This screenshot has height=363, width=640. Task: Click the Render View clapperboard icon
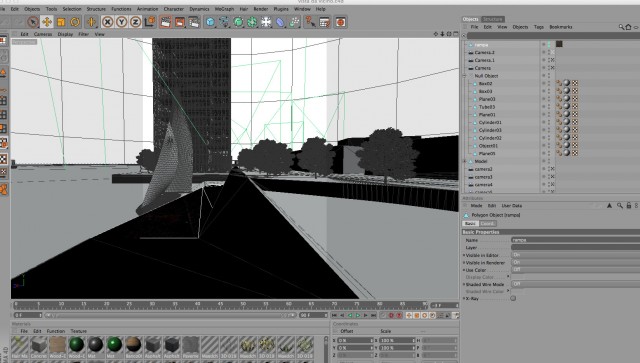coord(165,22)
